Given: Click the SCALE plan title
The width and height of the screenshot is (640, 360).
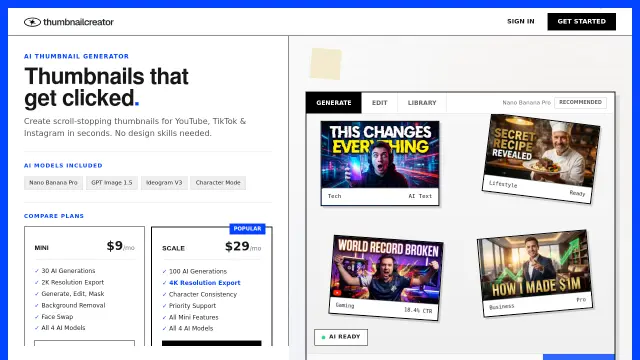Looking at the screenshot, I should point(173,248).
